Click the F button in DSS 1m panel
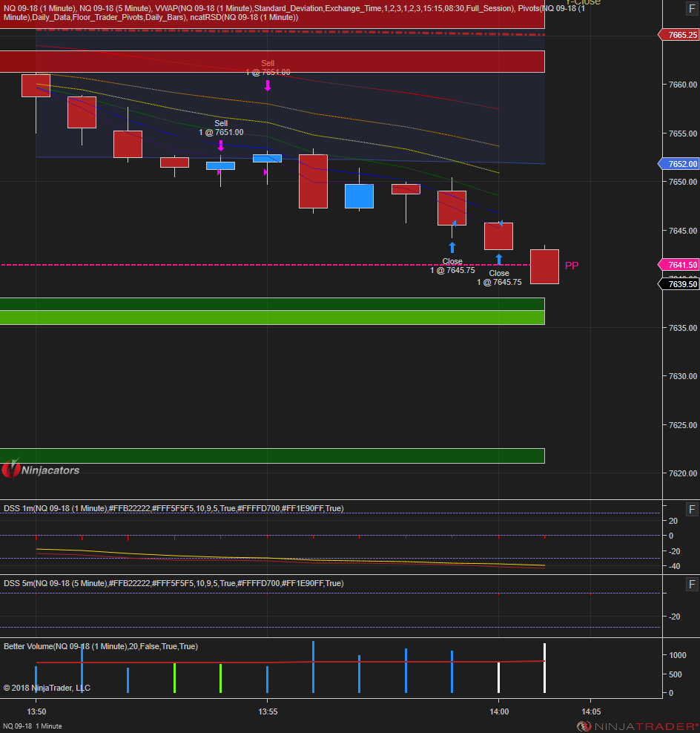This screenshot has width=700, height=733. [x=692, y=509]
